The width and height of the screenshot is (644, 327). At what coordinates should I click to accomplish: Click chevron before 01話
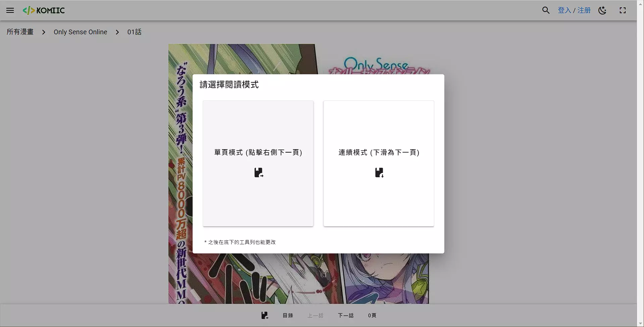click(117, 32)
